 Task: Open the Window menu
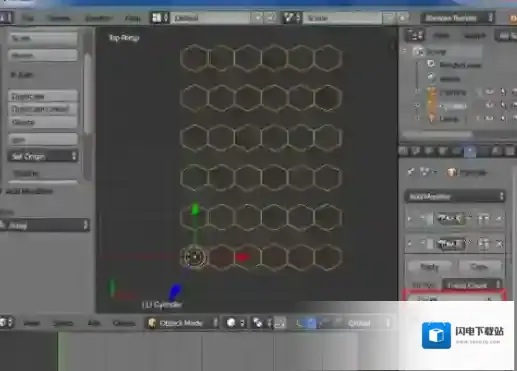(97, 18)
